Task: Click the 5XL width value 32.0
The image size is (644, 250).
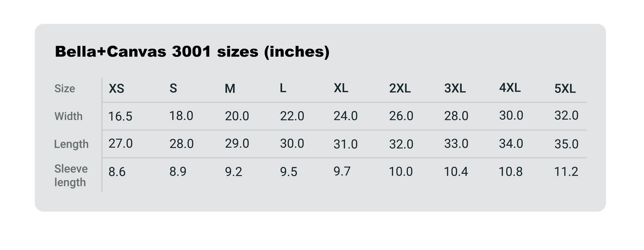Action: (566, 116)
